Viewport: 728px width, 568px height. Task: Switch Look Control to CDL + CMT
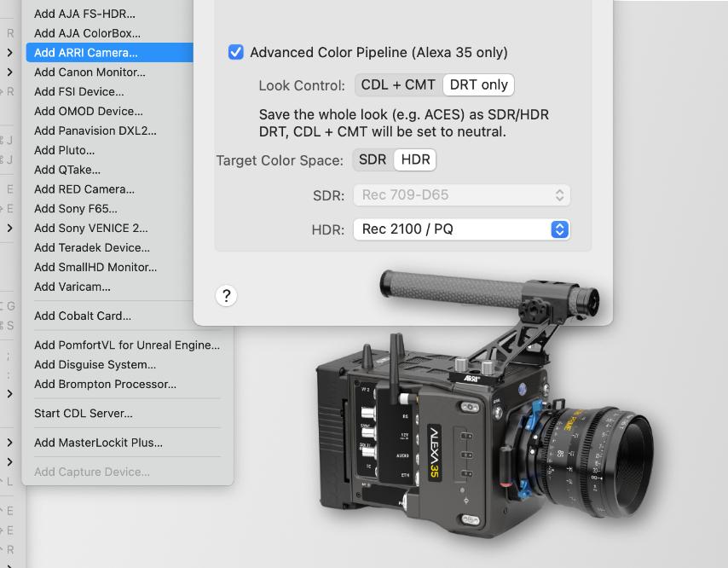click(398, 85)
